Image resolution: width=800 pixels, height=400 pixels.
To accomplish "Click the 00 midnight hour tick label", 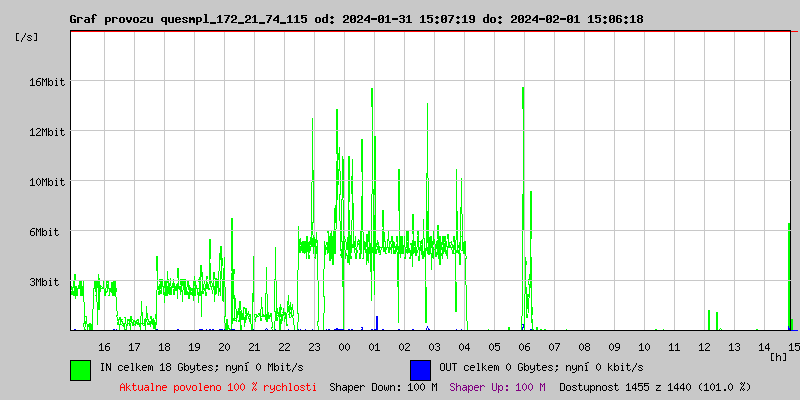I will pyautogui.click(x=344, y=346).
